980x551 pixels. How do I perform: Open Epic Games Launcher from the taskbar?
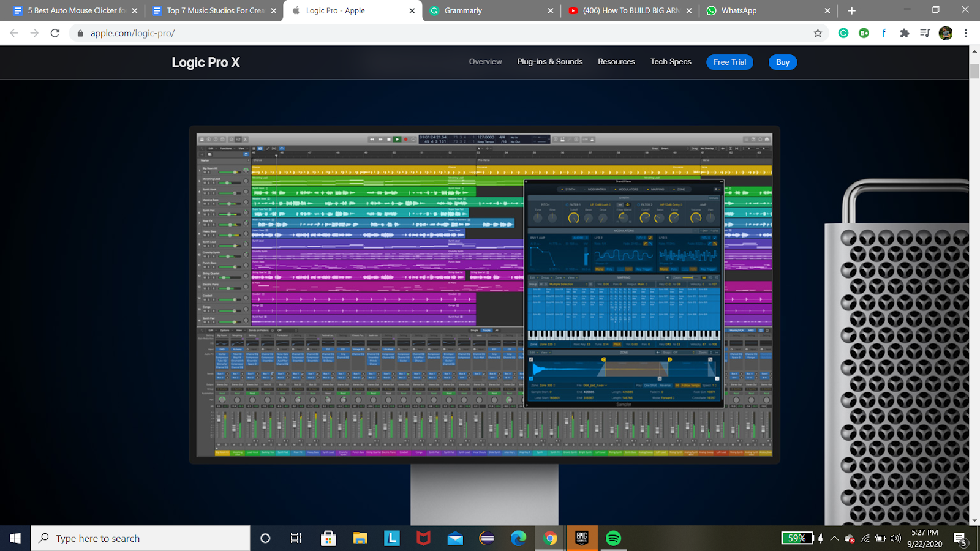tap(582, 538)
